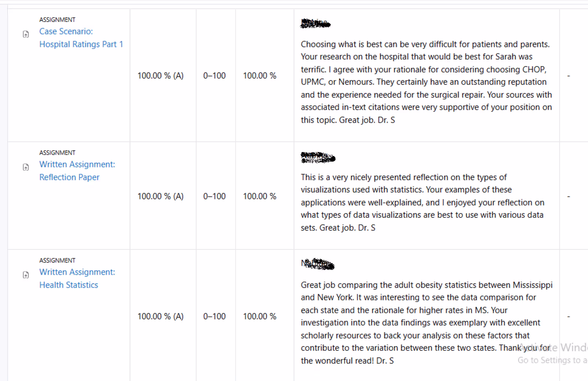Click feedback text about data visualizations reflection

[x=423, y=202]
